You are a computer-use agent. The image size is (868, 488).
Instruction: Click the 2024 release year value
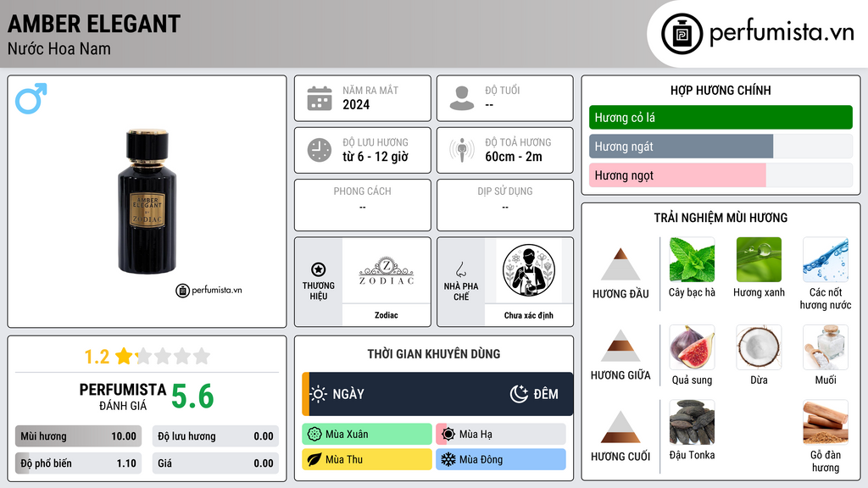click(x=356, y=104)
